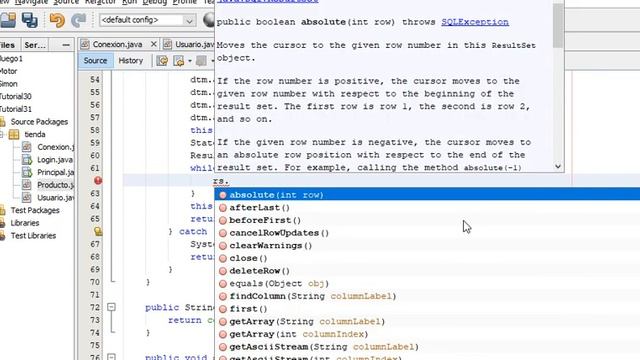This screenshot has width=640, height=360.
Task: Click the lightbulb hint icon in the gutter
Action: pos(98,231)
